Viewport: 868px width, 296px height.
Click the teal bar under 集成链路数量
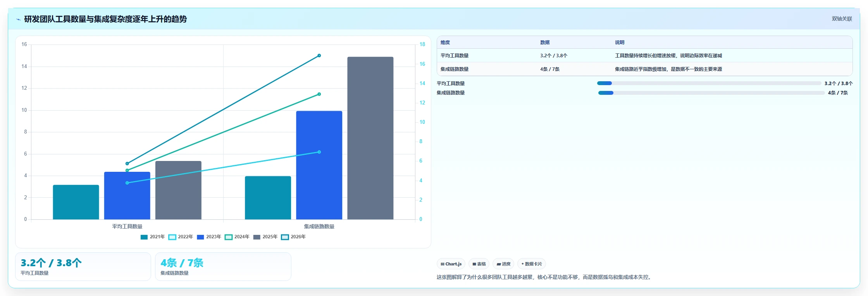(268, 198)
